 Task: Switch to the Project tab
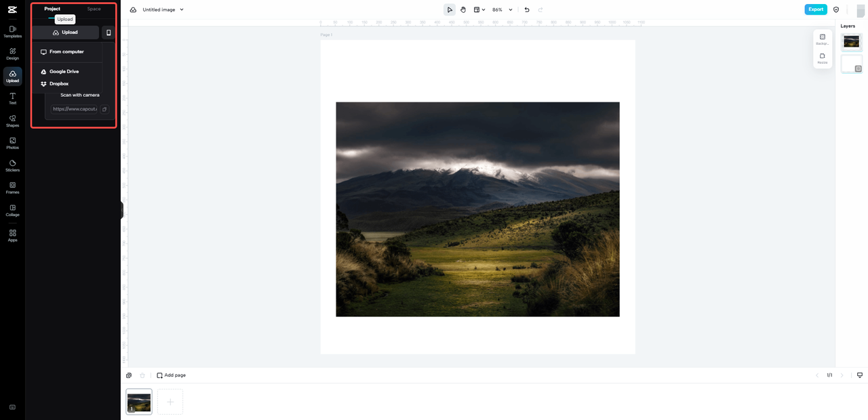click(52, 9)
